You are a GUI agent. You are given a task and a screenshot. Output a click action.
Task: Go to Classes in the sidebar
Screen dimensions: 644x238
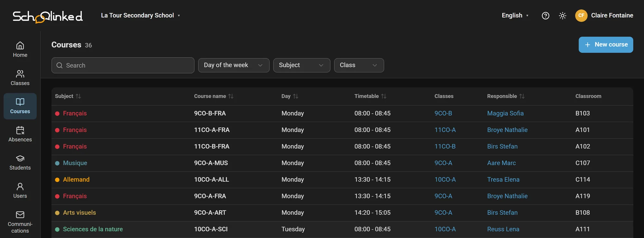click(20, 78)
